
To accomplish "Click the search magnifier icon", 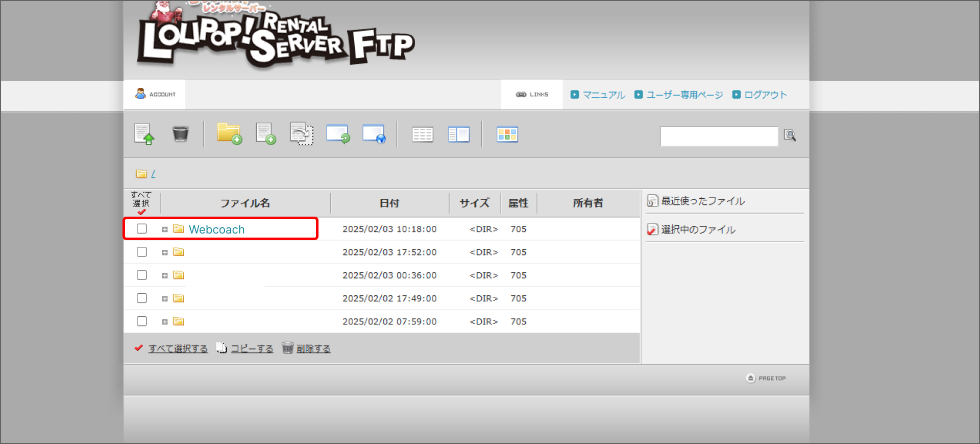I will point(790,135).
